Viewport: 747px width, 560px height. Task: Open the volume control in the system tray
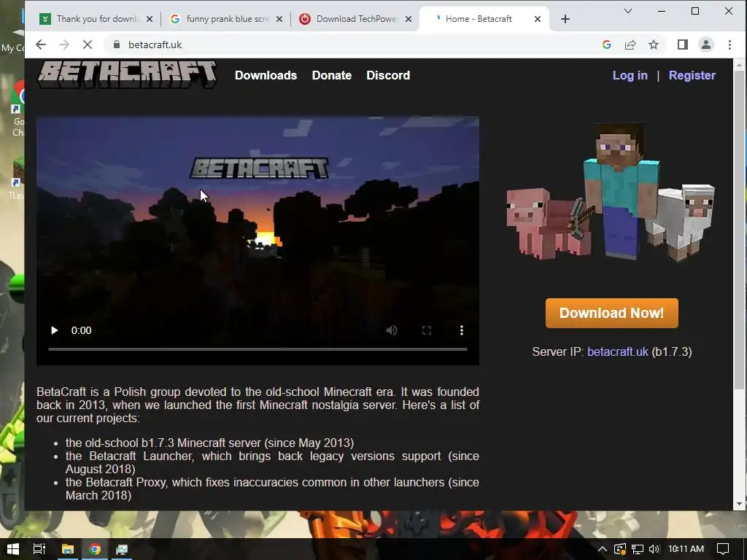pos(654,549)
